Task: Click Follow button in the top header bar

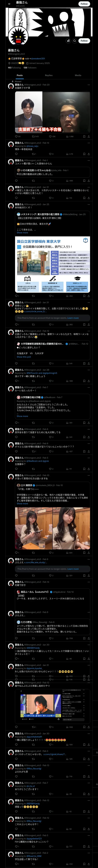Action: click(84, 4)
